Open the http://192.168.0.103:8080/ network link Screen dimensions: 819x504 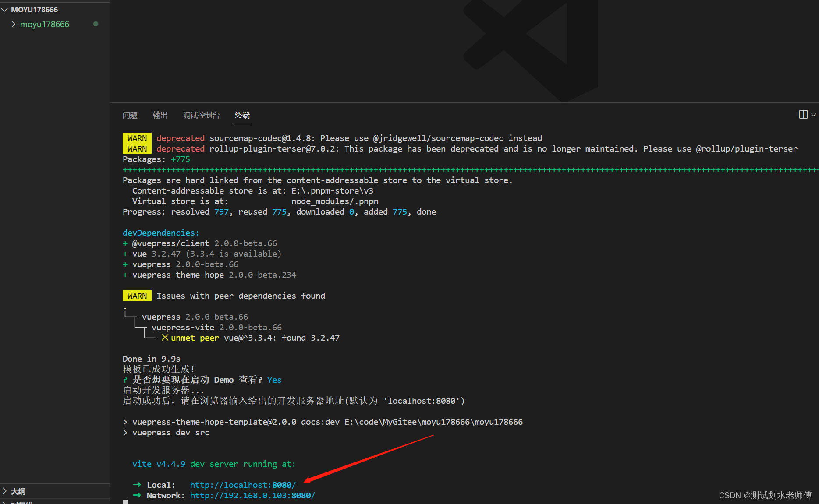click(252, 495)
